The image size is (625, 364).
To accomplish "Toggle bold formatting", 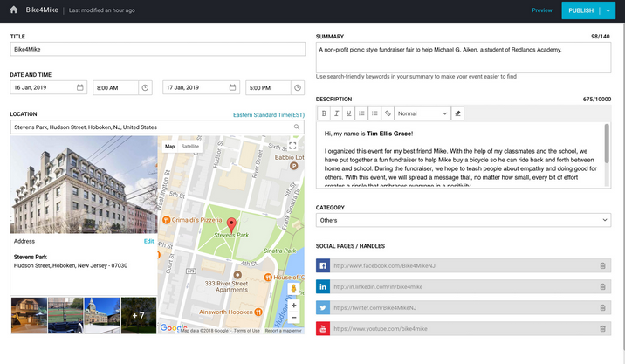I will click(324, 113).
